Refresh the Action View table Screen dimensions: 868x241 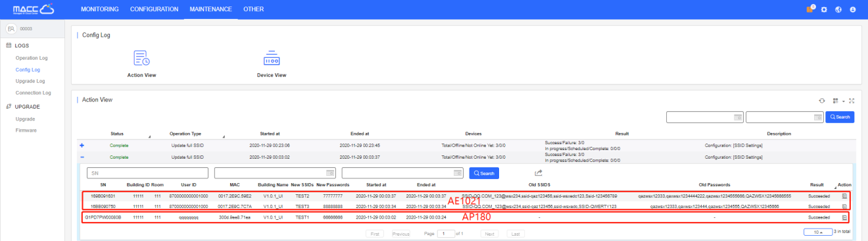[821, 101]
